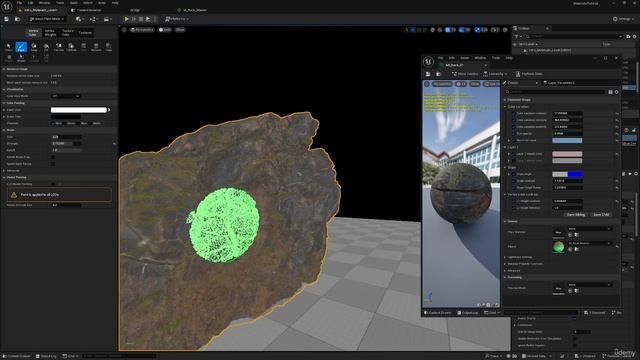Click the Perspective viewport button
Image resolution: width=640 pixels, height=360 pixels.
[142, 30]
